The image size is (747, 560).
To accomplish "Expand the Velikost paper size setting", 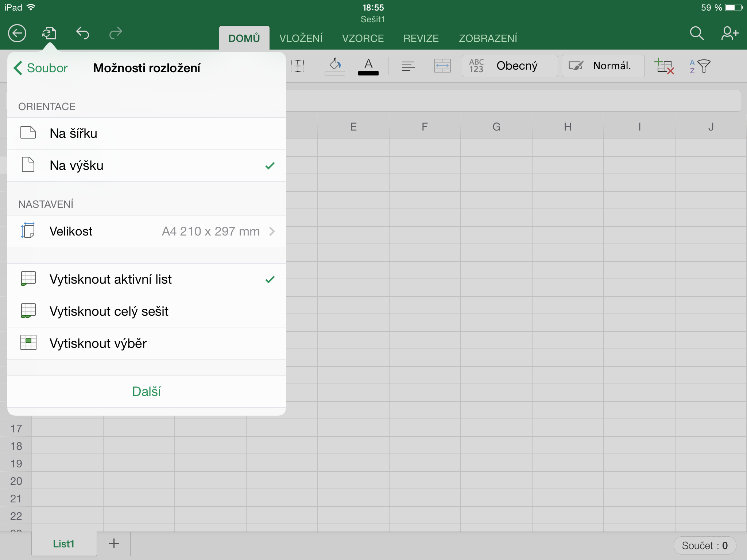I will [x=146, y=231].
